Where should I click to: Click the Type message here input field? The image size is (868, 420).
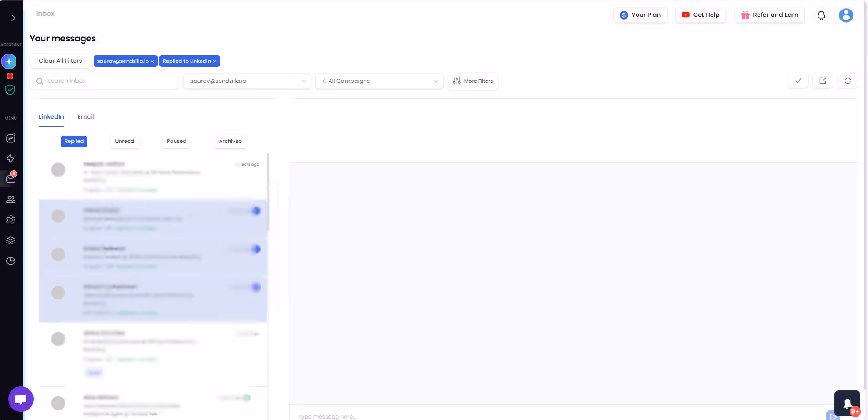[x=500, y=416]
